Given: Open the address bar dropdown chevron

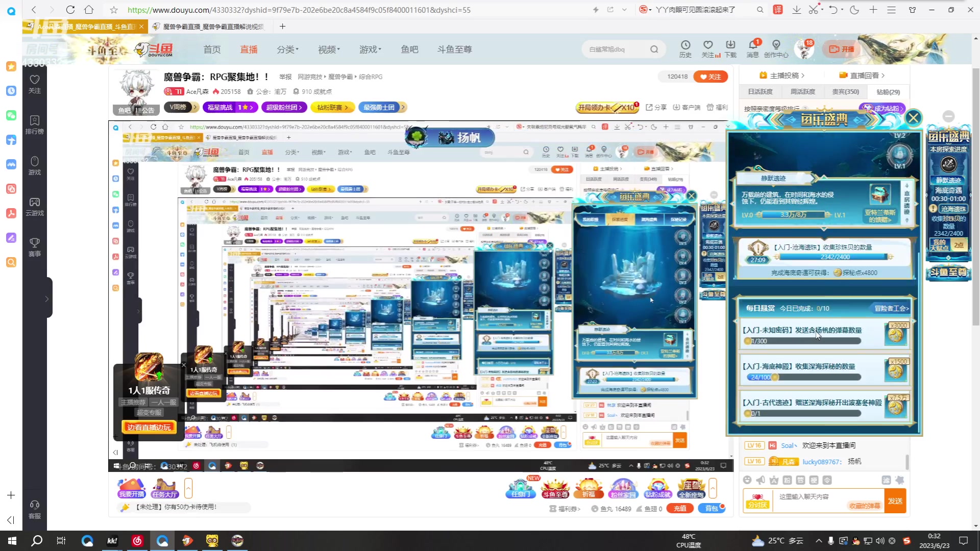Looking at the screenshot, I should point(624,10).
